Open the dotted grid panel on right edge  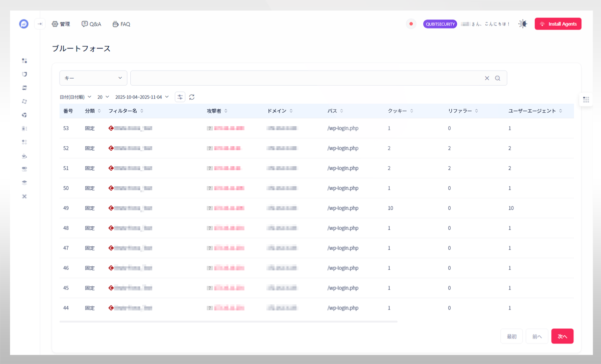pos(586,100)
